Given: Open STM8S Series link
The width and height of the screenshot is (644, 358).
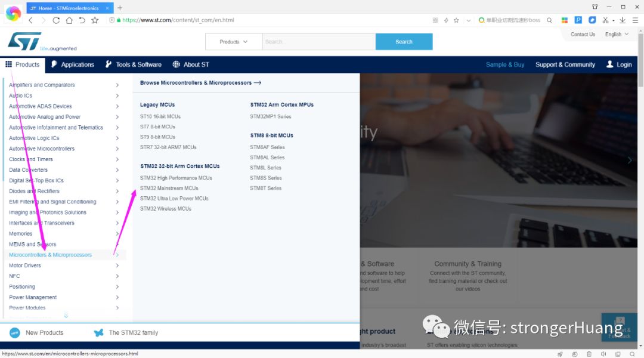Looking at the screenshot, I should pos(266,178).
